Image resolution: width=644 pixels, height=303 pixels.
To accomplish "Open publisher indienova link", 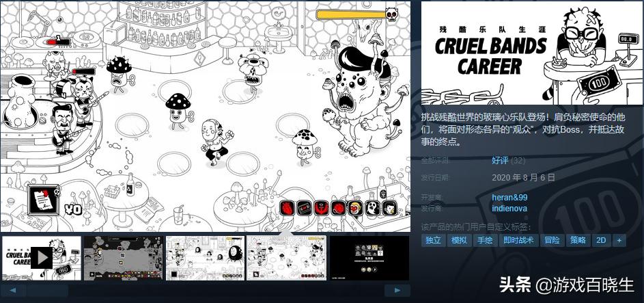I will click(509, 209).
